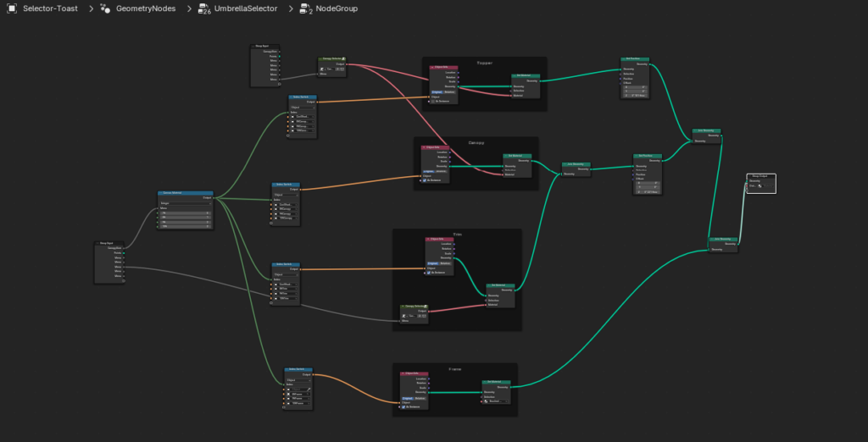Click the UmbrellaSelector node tree icon
Screen dimensions: 868x442
coord(204,8)
